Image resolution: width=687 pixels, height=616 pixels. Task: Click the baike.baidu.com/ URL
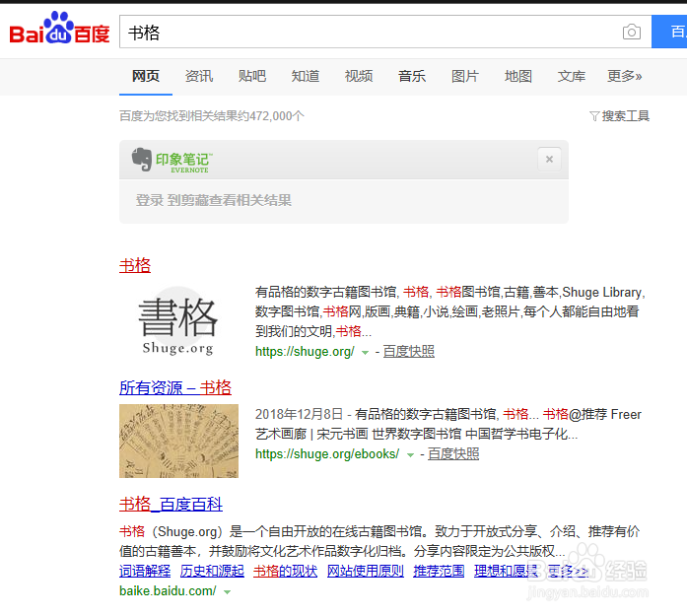point(168,591)
